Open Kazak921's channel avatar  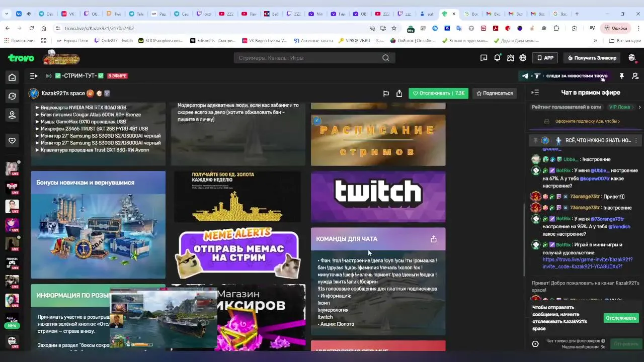click(x=34, y=93)
